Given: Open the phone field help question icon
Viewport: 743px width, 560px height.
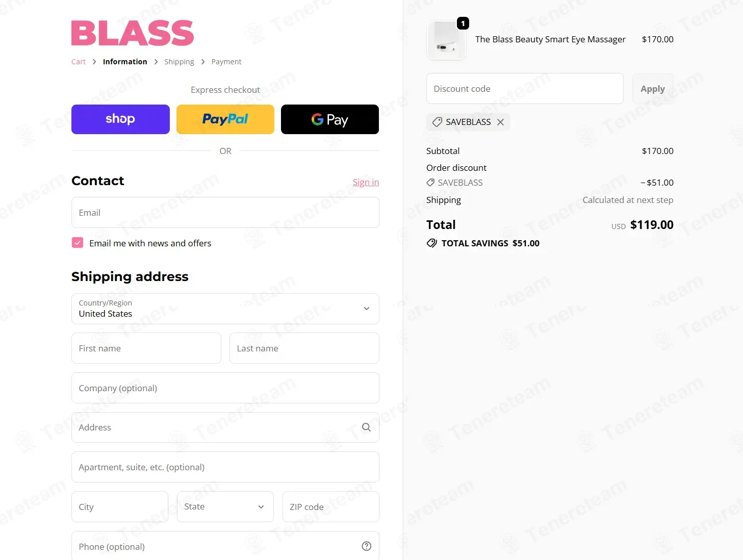Looking at the screenshot, I should click(x=366, y=546).
